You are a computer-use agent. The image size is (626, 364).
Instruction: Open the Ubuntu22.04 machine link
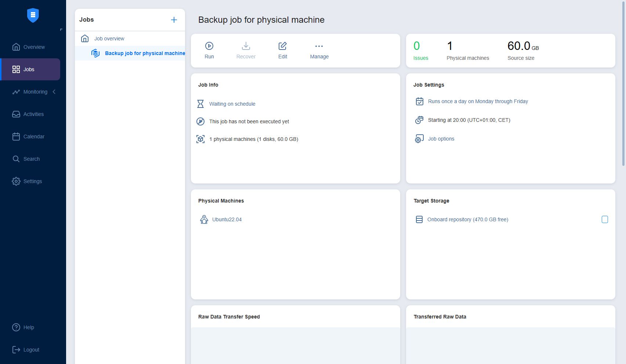(227, 219)
